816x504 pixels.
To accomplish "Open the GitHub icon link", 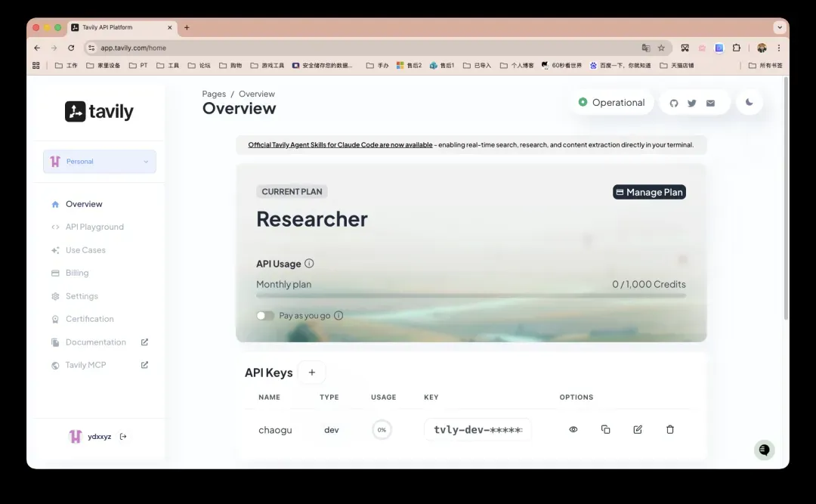I will (674, 103).
